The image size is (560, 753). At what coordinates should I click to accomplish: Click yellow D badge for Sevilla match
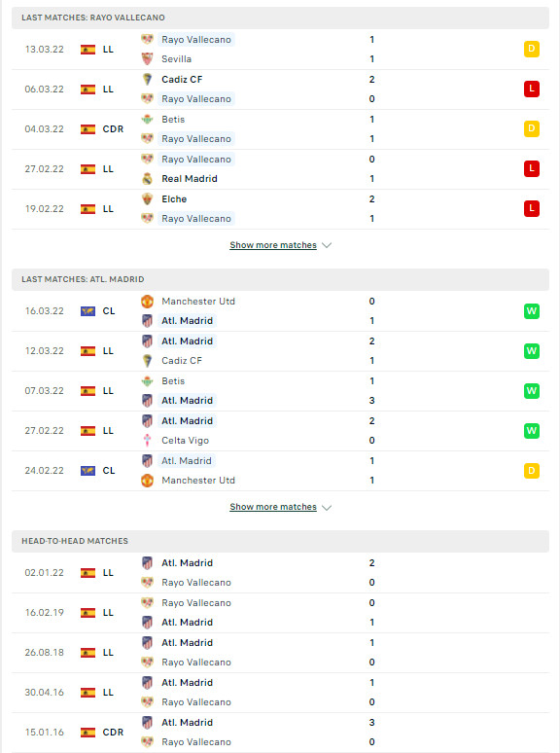tap(532, 49)
